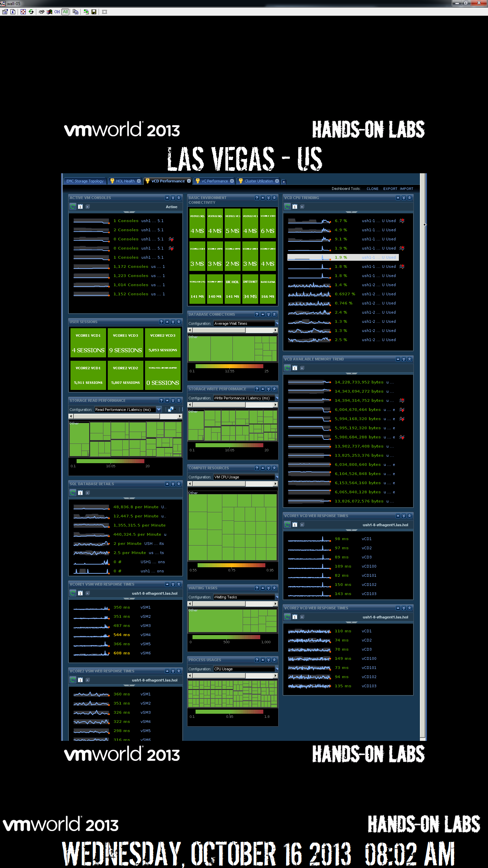Click the CLONE dashboard tool link
The image size is (488, 868).
(x=372, y=189)
